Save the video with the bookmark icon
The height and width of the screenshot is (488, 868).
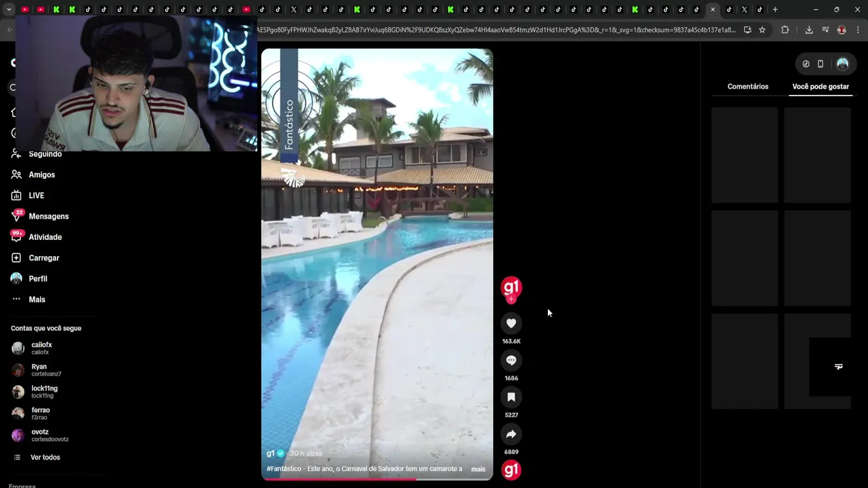pos(511,397)
